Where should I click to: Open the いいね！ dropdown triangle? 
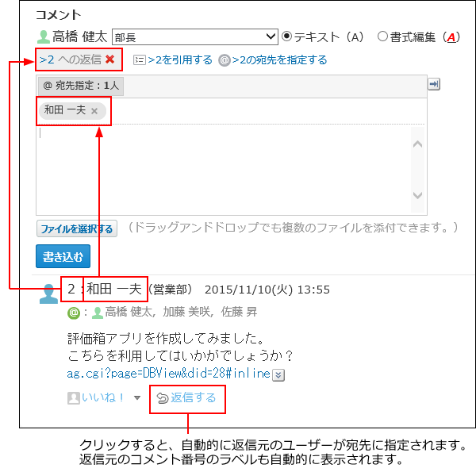pyautogui.click(x=137, y=397)
